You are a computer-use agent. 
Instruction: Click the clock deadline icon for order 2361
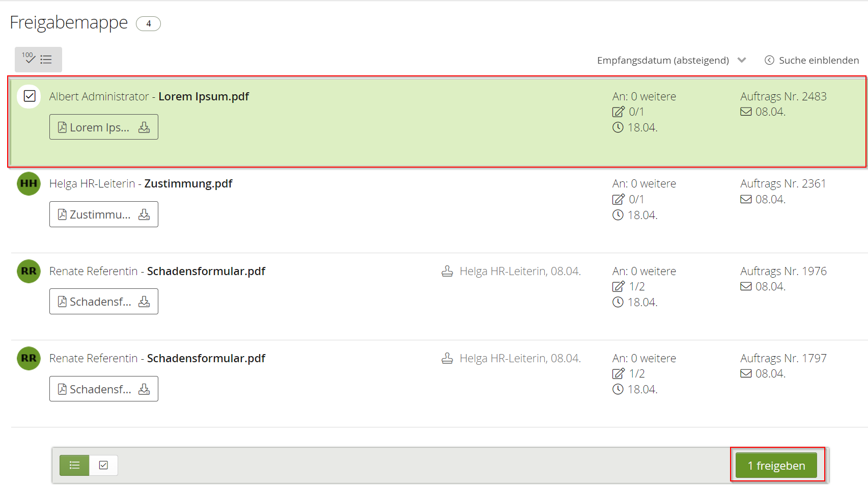(618, 215)
